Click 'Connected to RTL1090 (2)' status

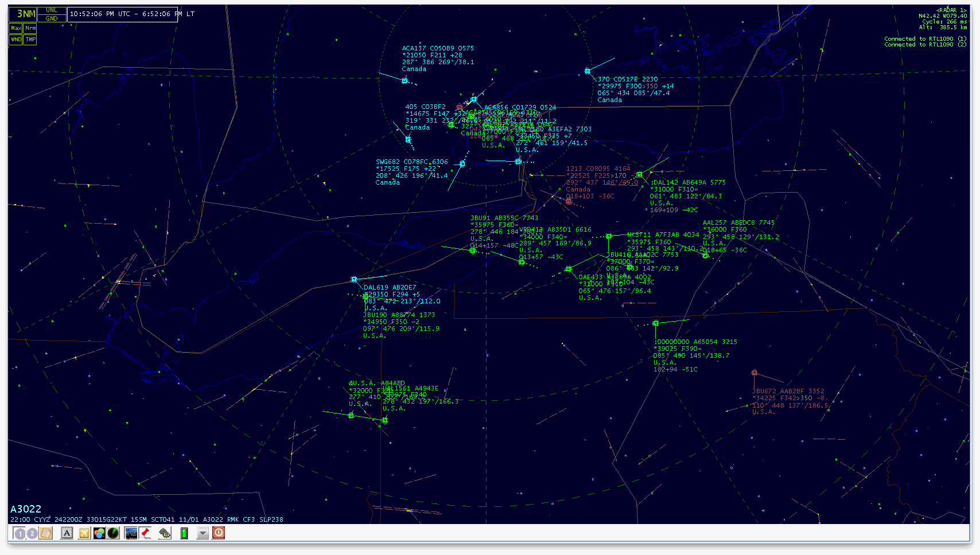(x=925, y=45)
